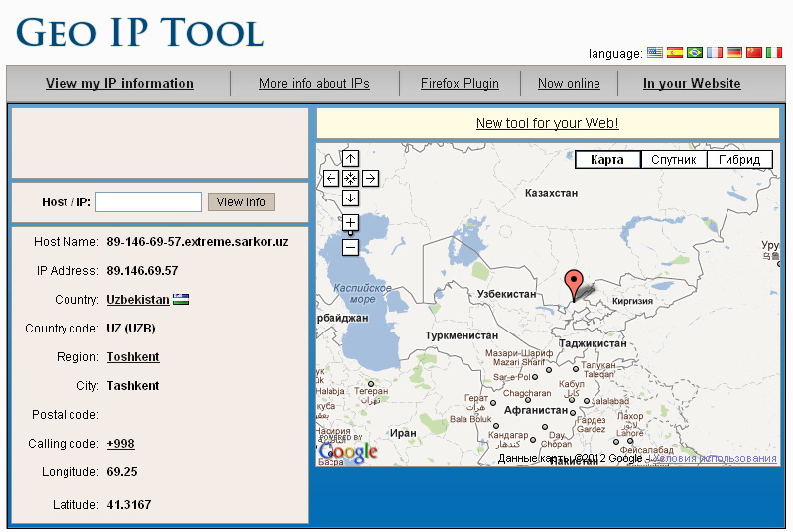This screenshot has width=793, height=532.
Task: Zoom in the map with plus
Action: coord(351,222)
